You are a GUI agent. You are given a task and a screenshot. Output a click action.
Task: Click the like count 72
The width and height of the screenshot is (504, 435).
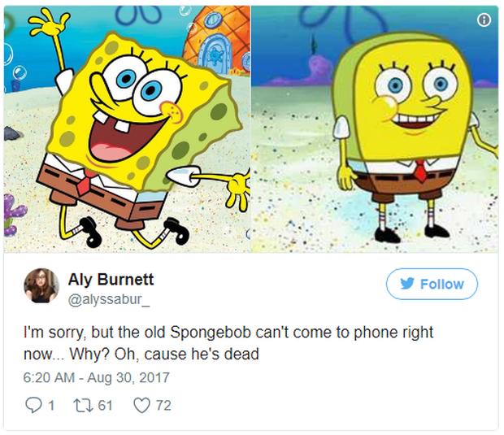163,405
